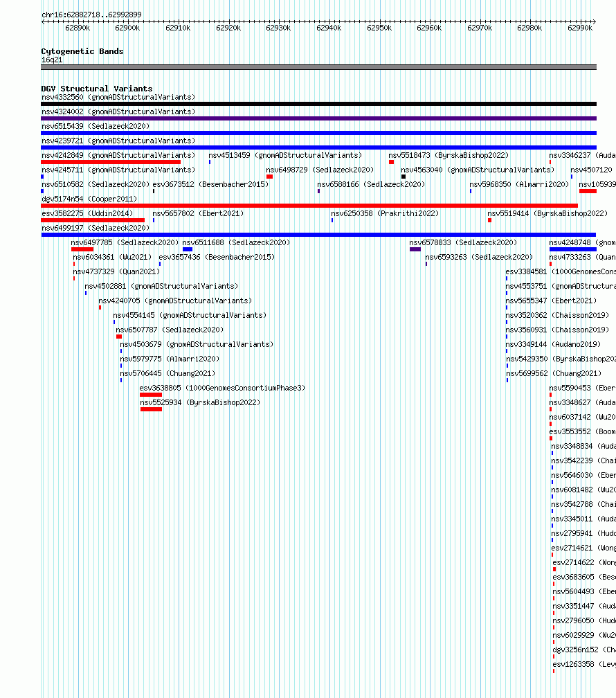Viewport: 616px width, 698px height.
Task: Select the gray 16q21 cytogenetic band bar
Action: (x=318, y=67)
